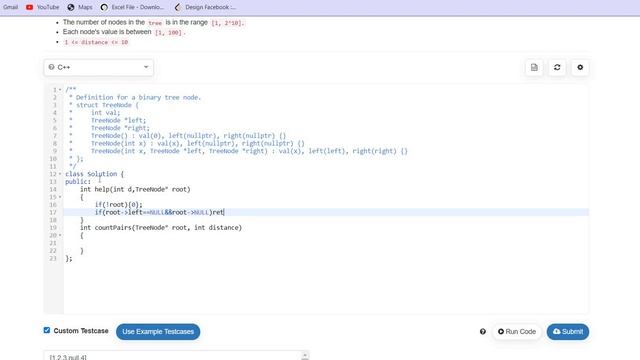Open the Gmail bookmark
The height and width of the screenshot is (360, 640).
pos(10,7)
